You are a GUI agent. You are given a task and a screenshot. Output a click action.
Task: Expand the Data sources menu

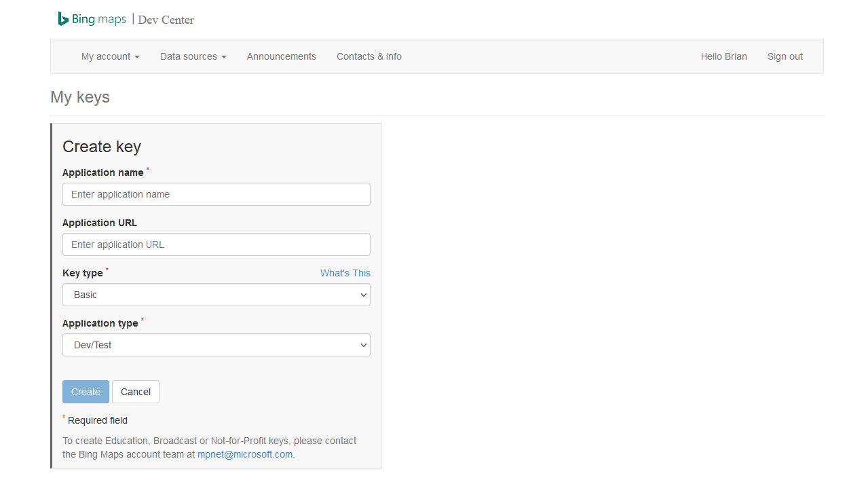pyautogui.click(x=193, y=56)
